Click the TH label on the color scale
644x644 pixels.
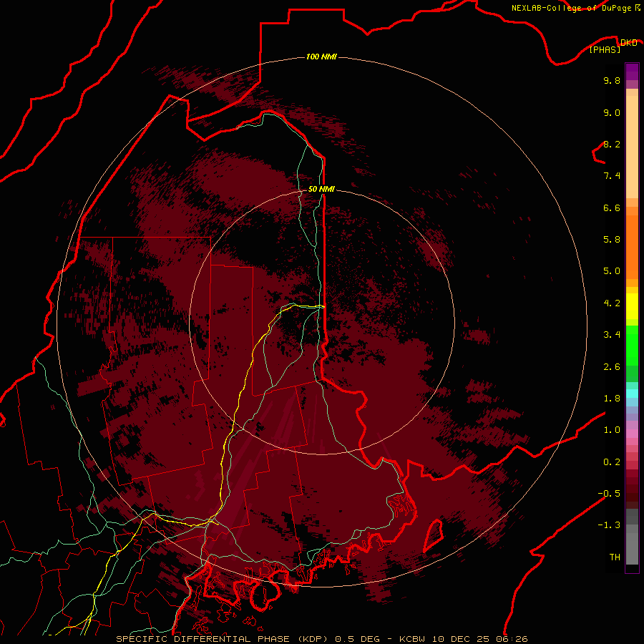pos(615,557)
